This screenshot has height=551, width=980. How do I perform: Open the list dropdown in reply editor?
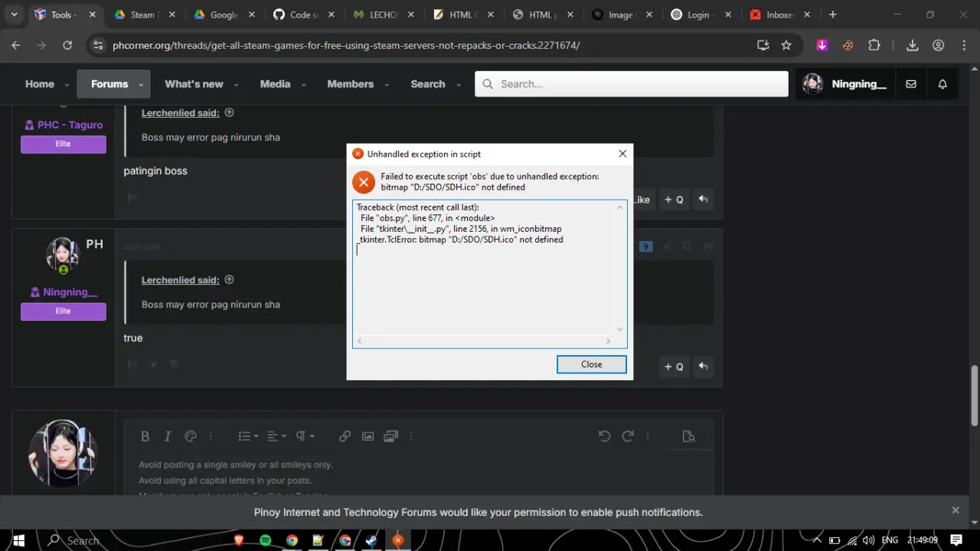(x=247, y=436)
